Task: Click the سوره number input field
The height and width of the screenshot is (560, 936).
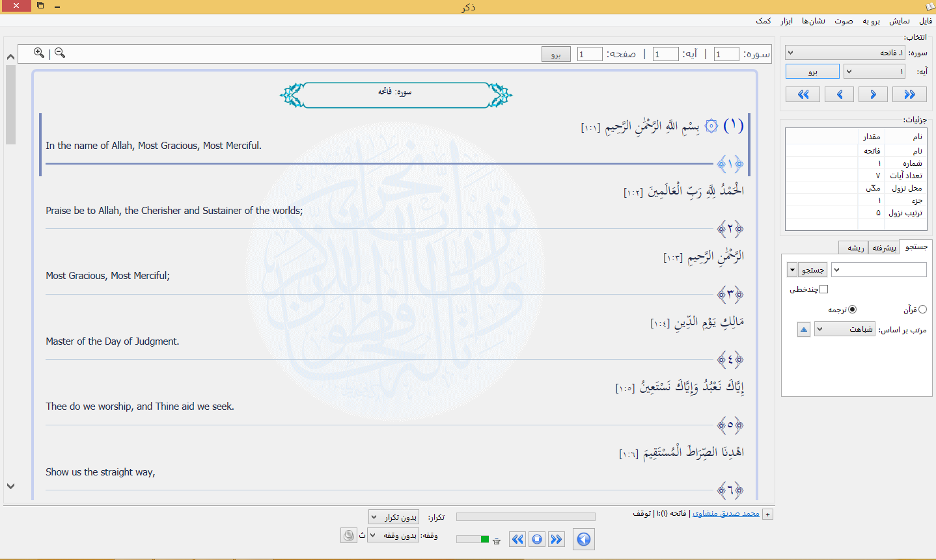Action: 726,54
